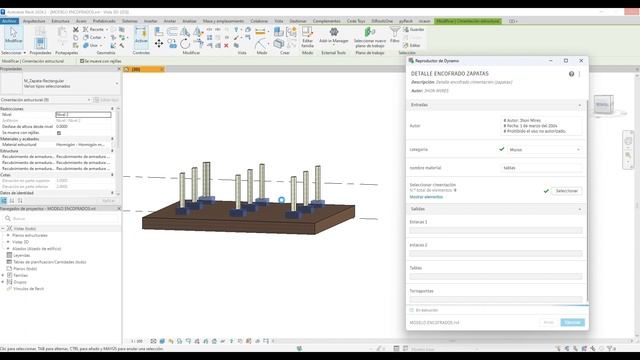
Task: Click the Cortar scissors icon
Action: pos(76,30)
